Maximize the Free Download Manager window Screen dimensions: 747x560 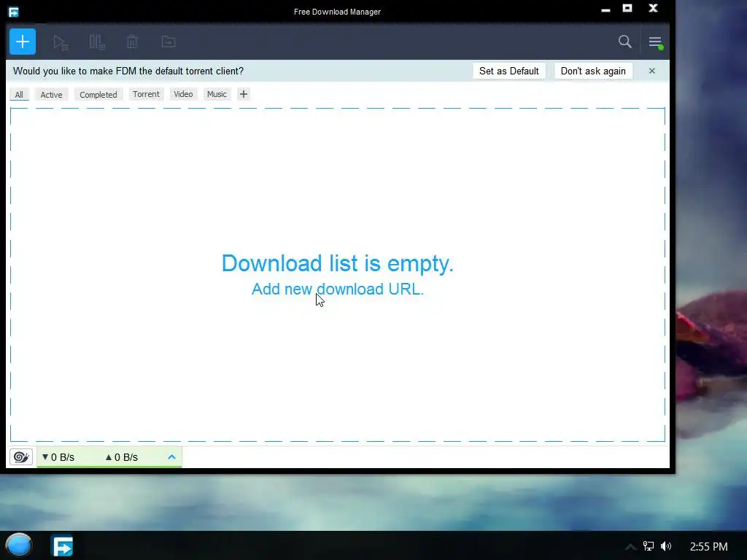pyautogui.click(x=627, y=8)
